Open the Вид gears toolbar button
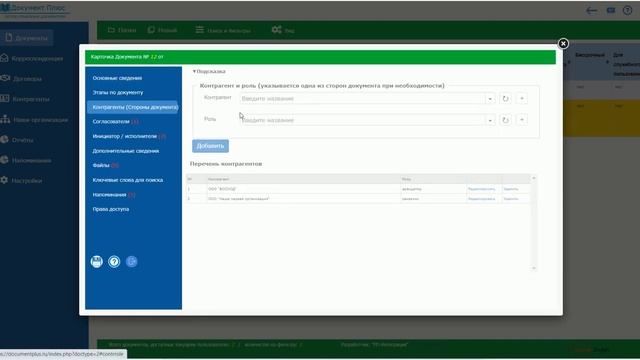This screenshot has height=360, width=640. 283,30
